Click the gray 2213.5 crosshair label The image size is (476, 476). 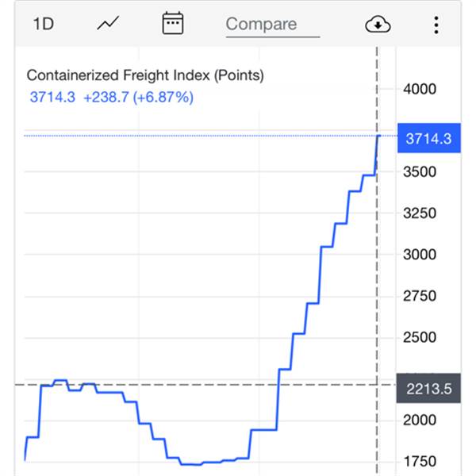pos(428,389)
